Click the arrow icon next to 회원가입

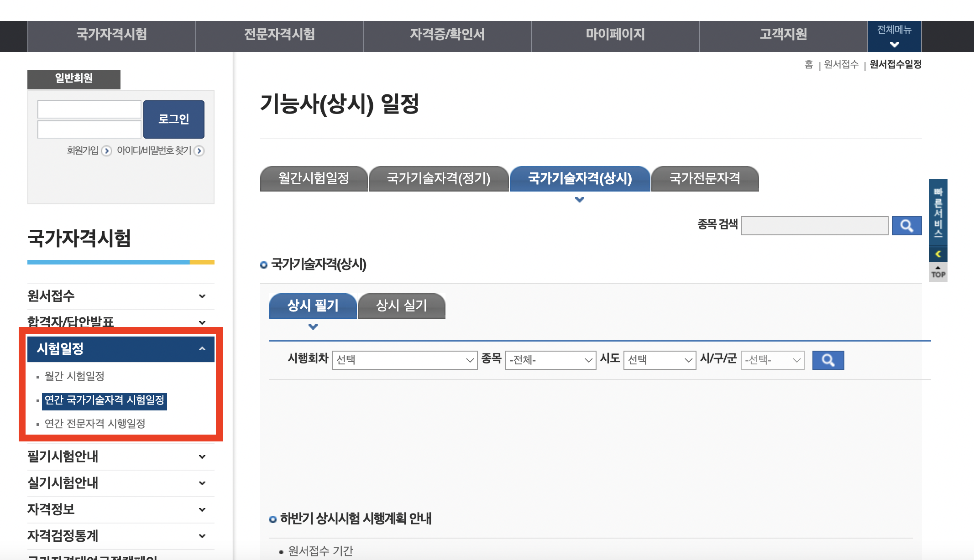point(106,151)
